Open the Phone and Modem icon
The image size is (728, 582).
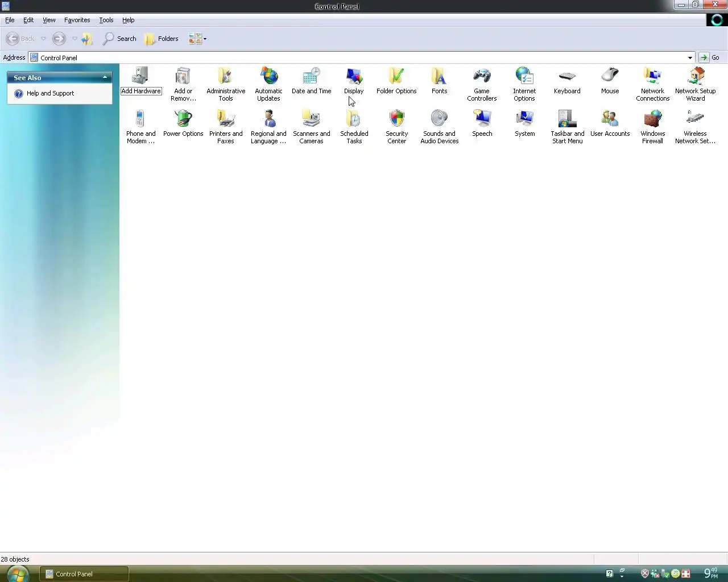click(140, 118)
